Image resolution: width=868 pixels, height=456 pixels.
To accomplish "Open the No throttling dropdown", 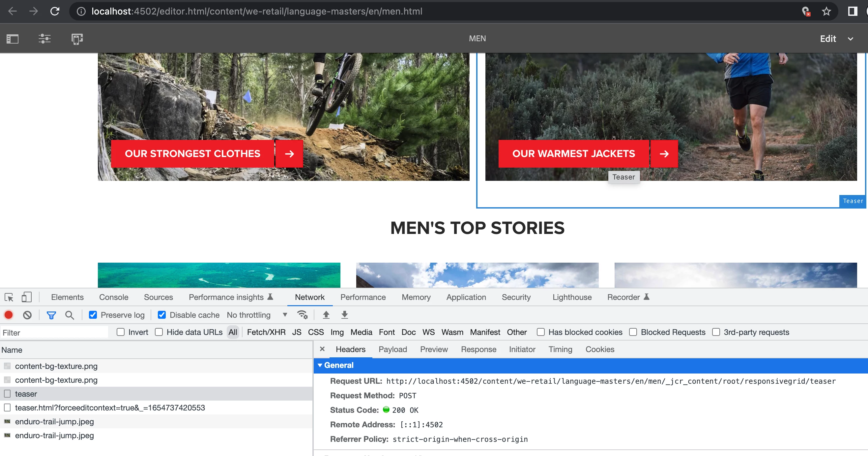I will coord(257,315).
